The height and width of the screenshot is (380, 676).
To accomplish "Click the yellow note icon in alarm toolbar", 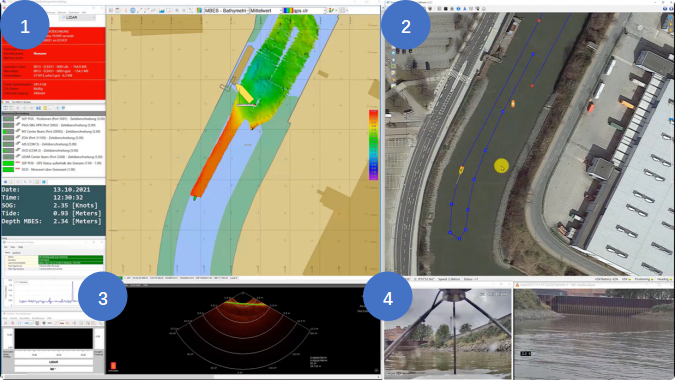I will tap(45, 108).
